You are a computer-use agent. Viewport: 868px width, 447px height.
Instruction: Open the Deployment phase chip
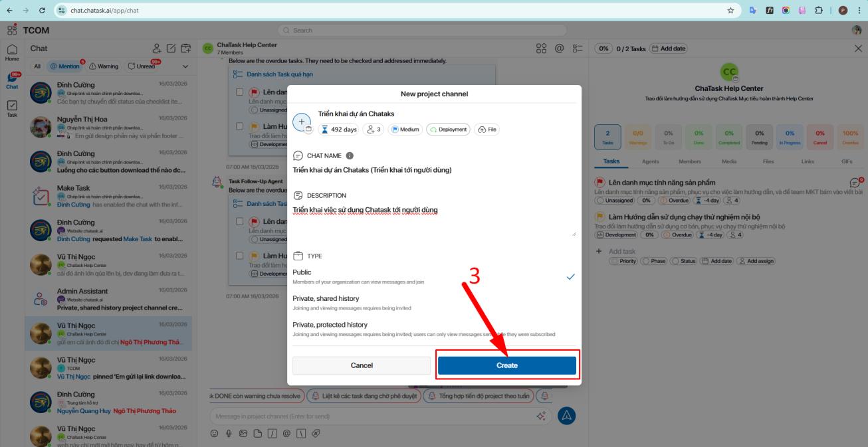tap(448, 130)
